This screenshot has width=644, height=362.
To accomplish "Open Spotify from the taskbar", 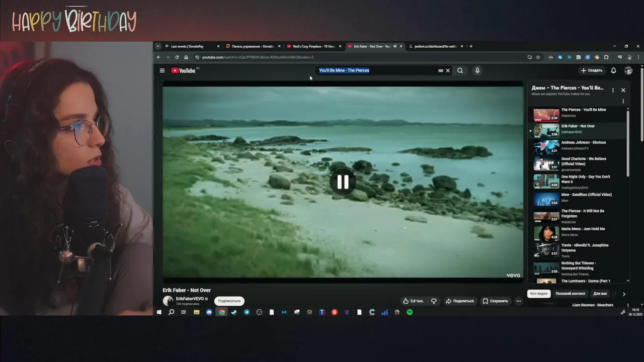I will pos(410,312).
